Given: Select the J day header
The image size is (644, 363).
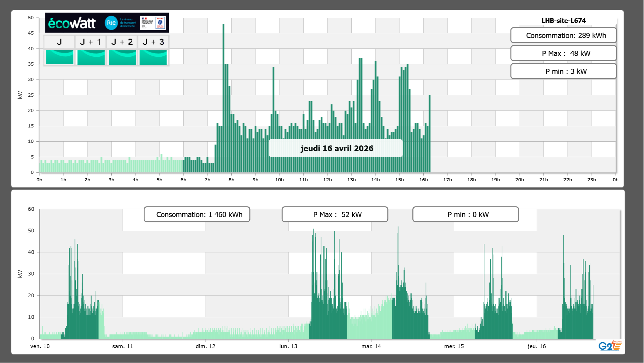Looking at the screenshot, I should click(59, 42).
